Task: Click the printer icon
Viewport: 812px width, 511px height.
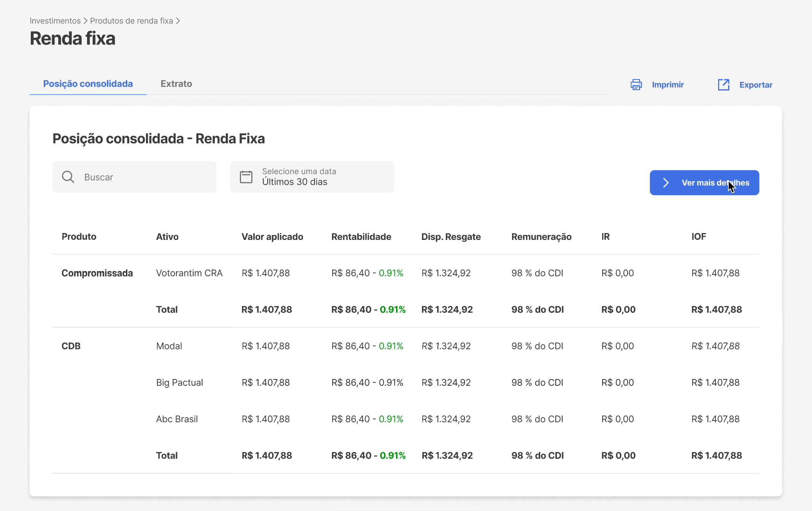Action: (x=636, y=84)
